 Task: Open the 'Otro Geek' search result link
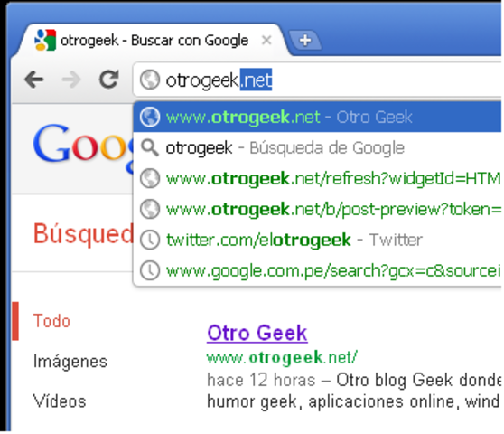tap(257, 333)
